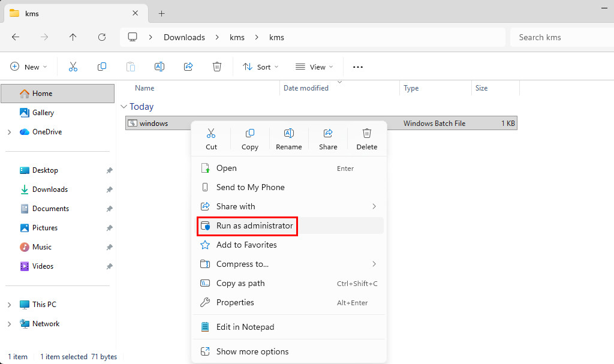Screen dimensions: 614x364
Task: Click the Search kms box
Action: (x=561, y=37)
